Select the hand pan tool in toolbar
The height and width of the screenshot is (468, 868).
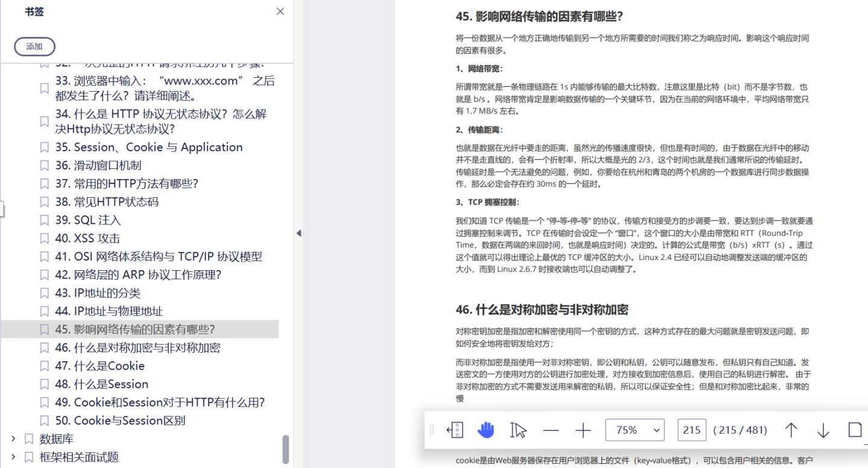[x=486, y=430]
